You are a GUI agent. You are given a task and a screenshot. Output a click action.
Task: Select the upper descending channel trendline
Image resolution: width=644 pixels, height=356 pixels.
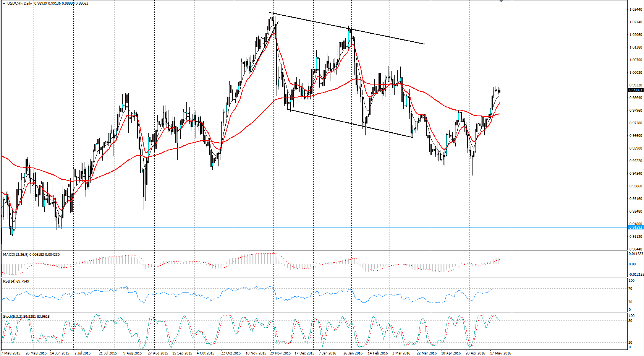click(347, 28)
